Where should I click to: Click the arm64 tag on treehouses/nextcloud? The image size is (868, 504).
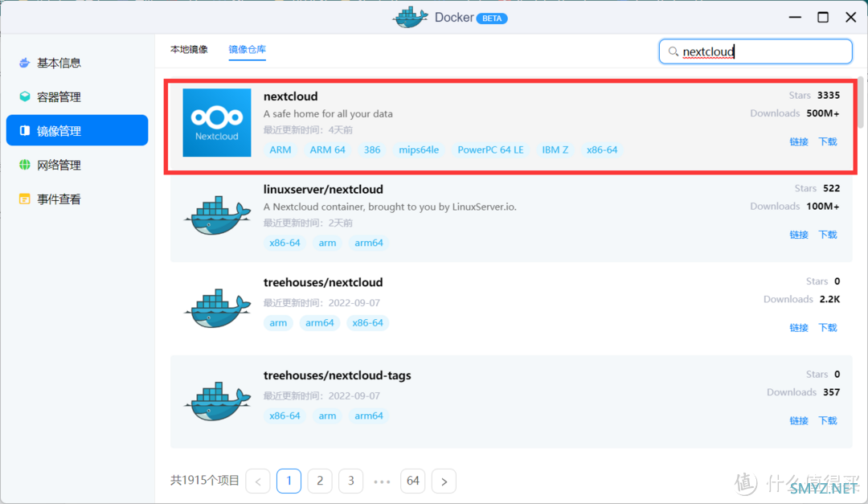[320, 323]
